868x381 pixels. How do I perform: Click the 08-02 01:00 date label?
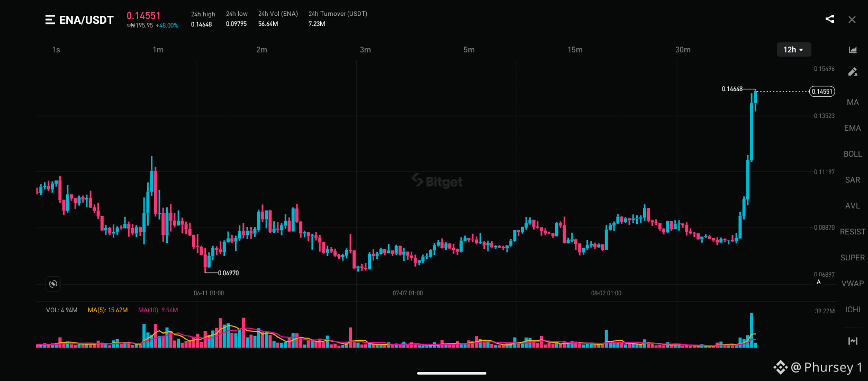(607, 293)
